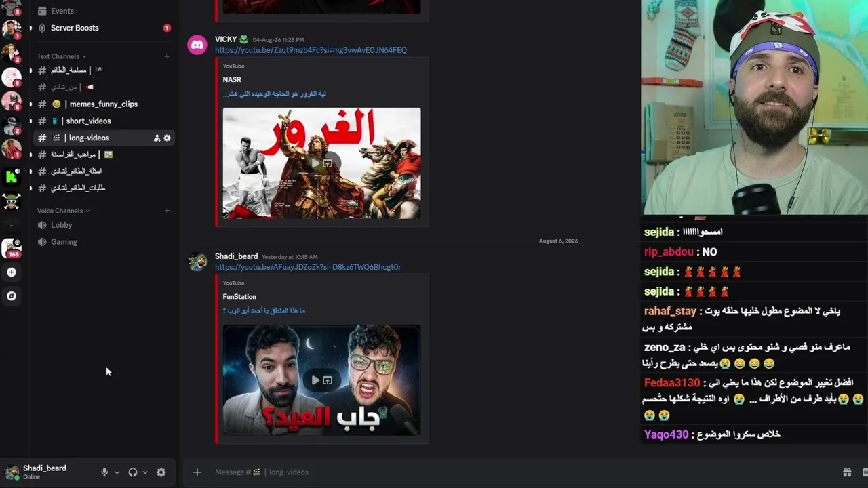Click the FunStation embed author name
This screenshot has height=488, width=868.
tap(239, 296)
